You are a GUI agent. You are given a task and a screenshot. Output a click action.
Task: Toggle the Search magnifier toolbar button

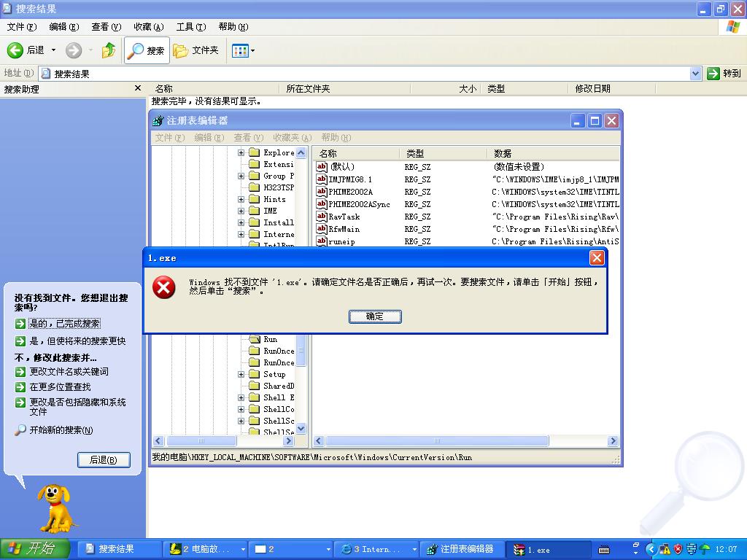pos(147,50)
